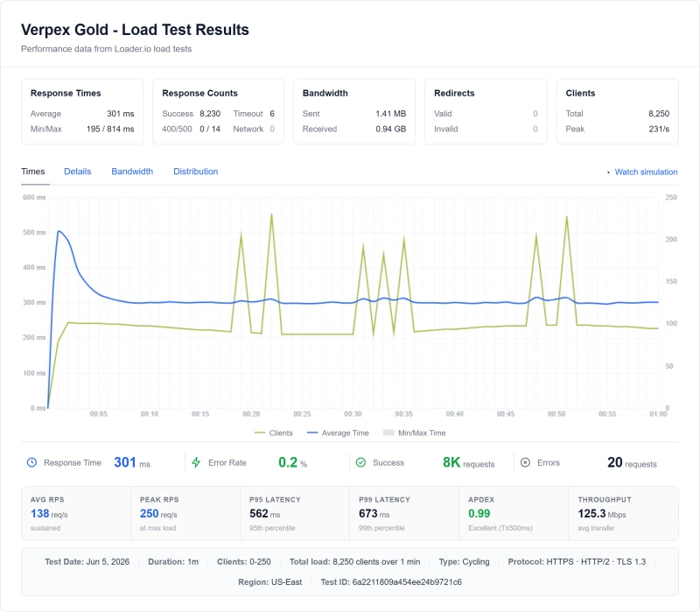Image resolution: width=700 pixels, height=612 pixels.
Task: Click the Test Date: Jun 5, 2026 entry
Action: click(x=87, y=562)
